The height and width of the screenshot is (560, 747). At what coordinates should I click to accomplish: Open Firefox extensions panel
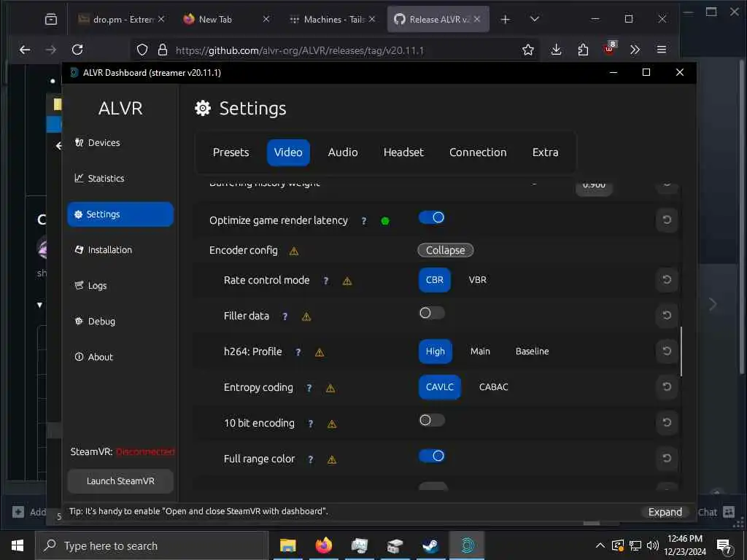(x=583, y=50)
